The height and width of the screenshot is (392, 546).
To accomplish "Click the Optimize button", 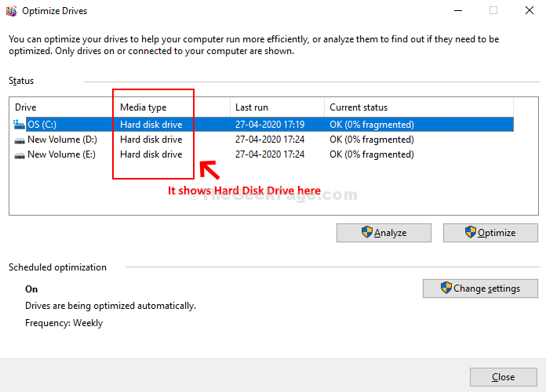I will [490, 233].
